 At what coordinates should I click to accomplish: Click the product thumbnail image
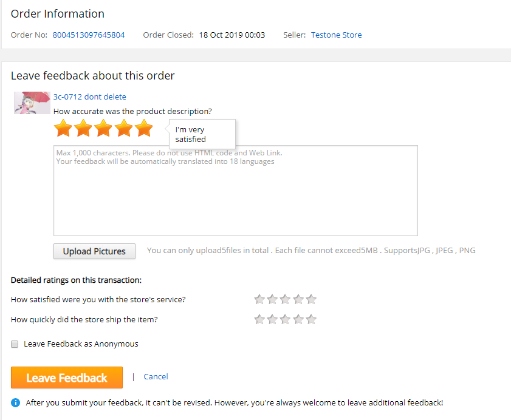coord(32,103)
